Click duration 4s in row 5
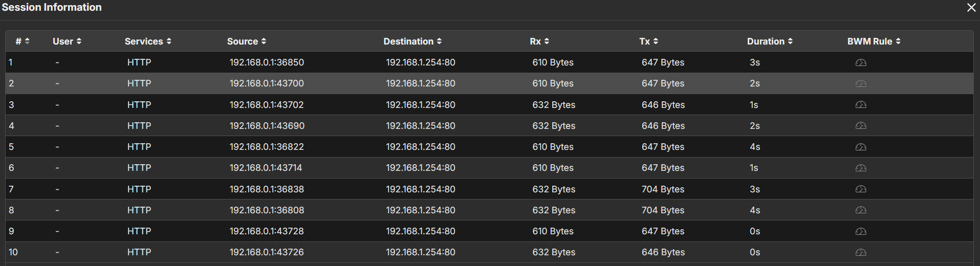The width and height of the screenshot is (980, 266). tap(755, 147)
